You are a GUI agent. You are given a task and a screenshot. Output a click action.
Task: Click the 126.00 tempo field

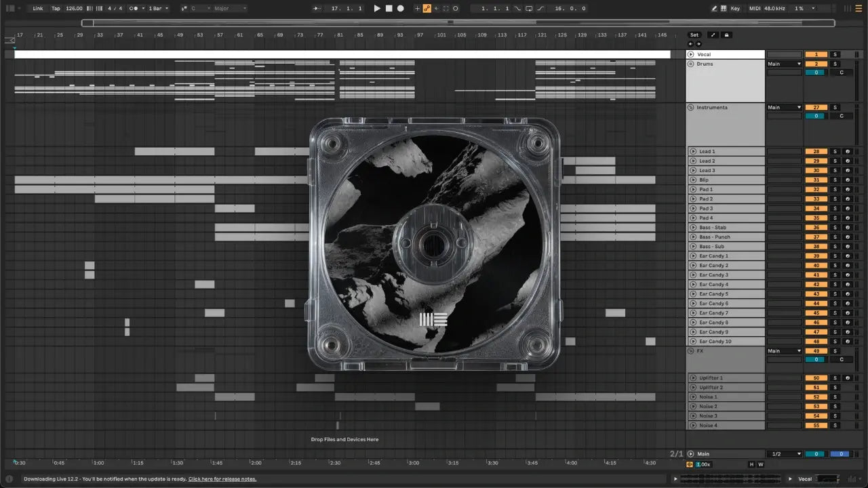(74, 8)
